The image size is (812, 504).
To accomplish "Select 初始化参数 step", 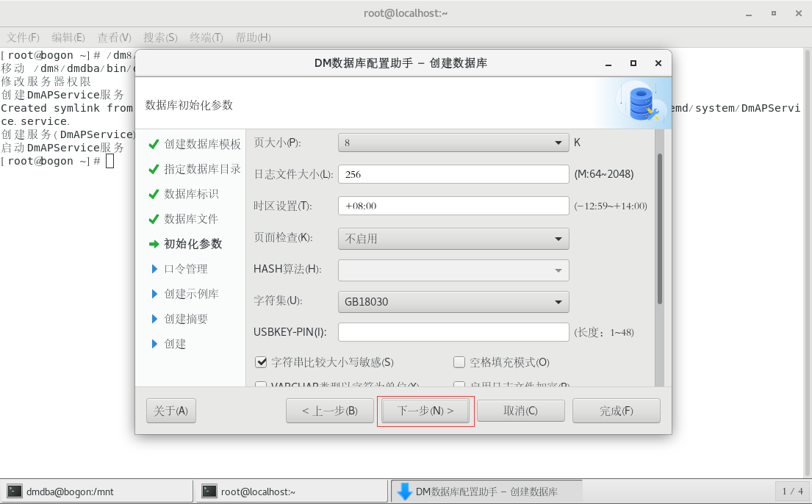I will point(193,244).
